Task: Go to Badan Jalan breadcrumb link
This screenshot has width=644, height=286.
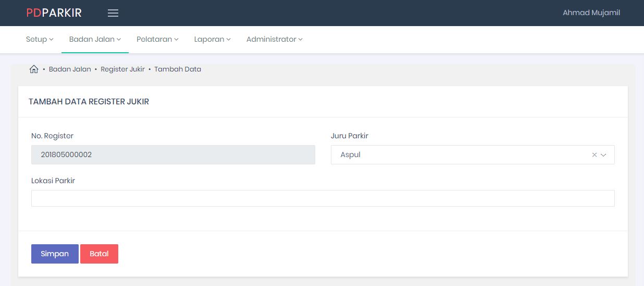Action: pos(70,69)
